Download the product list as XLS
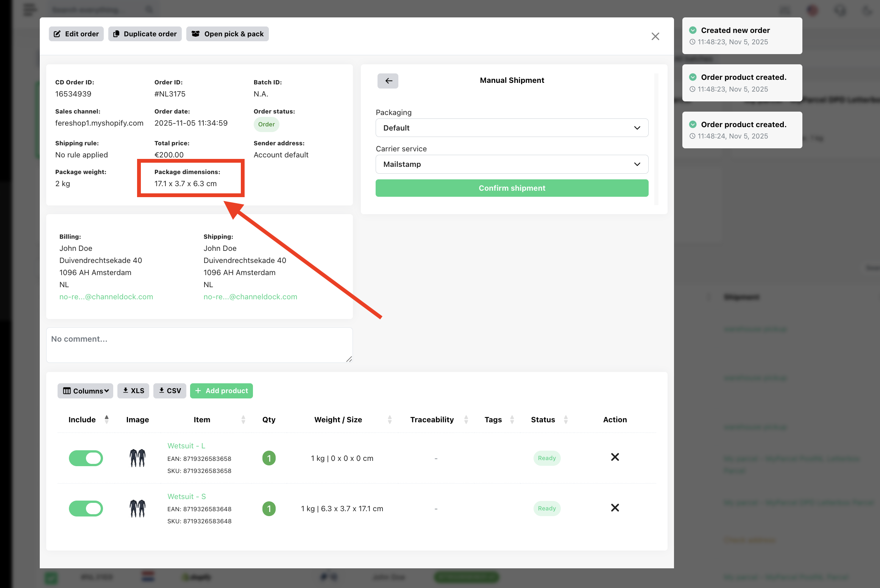 pyautogui.click(x=133, y=390)
